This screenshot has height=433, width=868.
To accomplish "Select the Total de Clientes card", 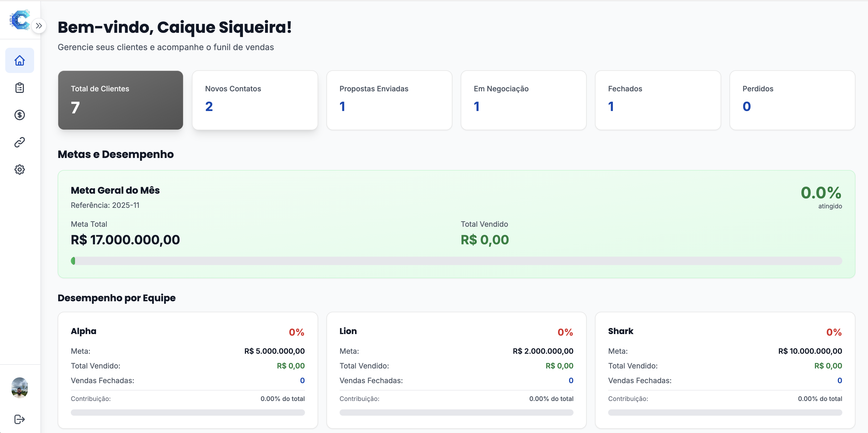I will tap(120, 100).
